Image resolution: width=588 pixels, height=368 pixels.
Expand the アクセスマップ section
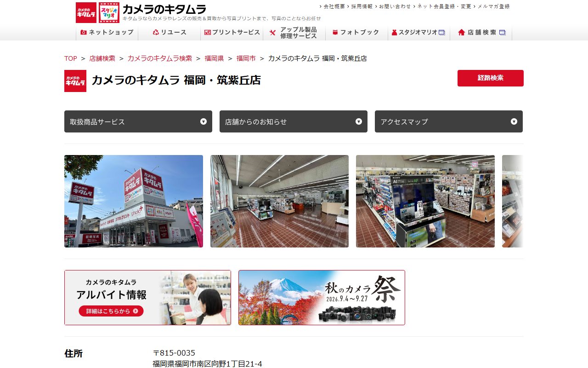click(x=449, y=121)
